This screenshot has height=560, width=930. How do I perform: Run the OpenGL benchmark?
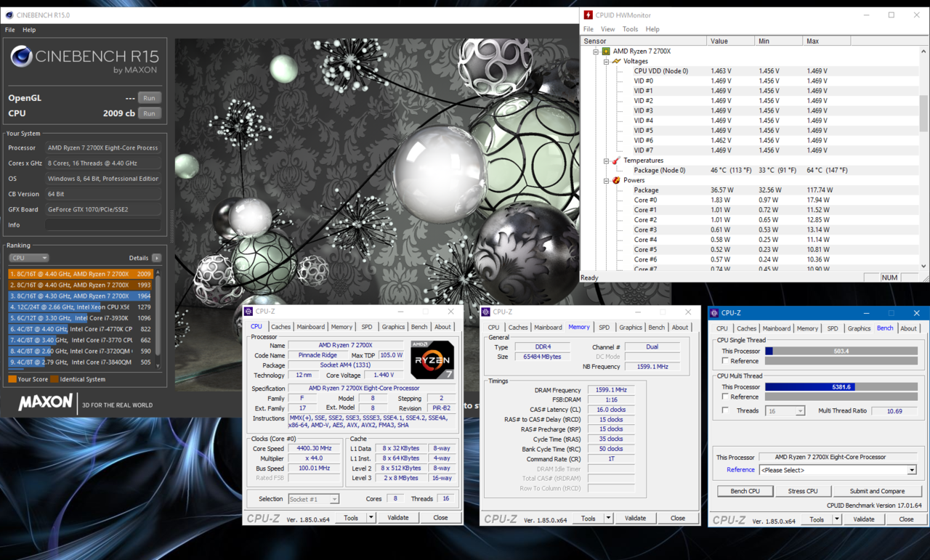(149, 97)
